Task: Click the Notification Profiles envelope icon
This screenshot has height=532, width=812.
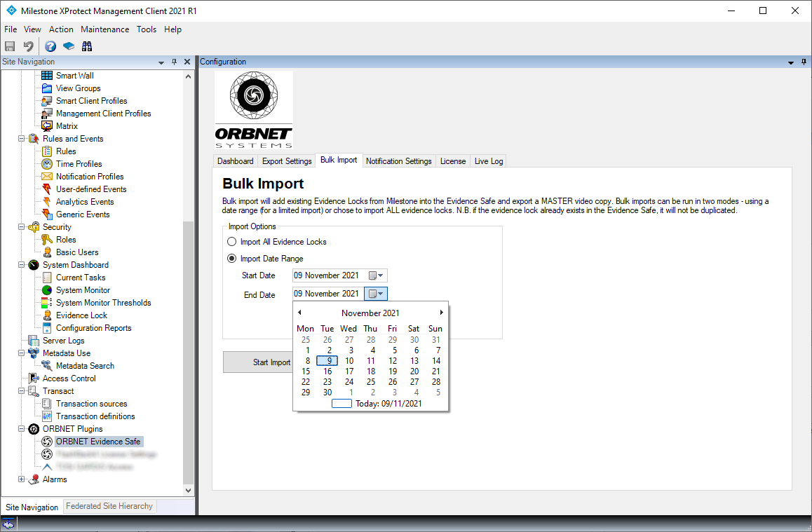Action: pos(47,177)
